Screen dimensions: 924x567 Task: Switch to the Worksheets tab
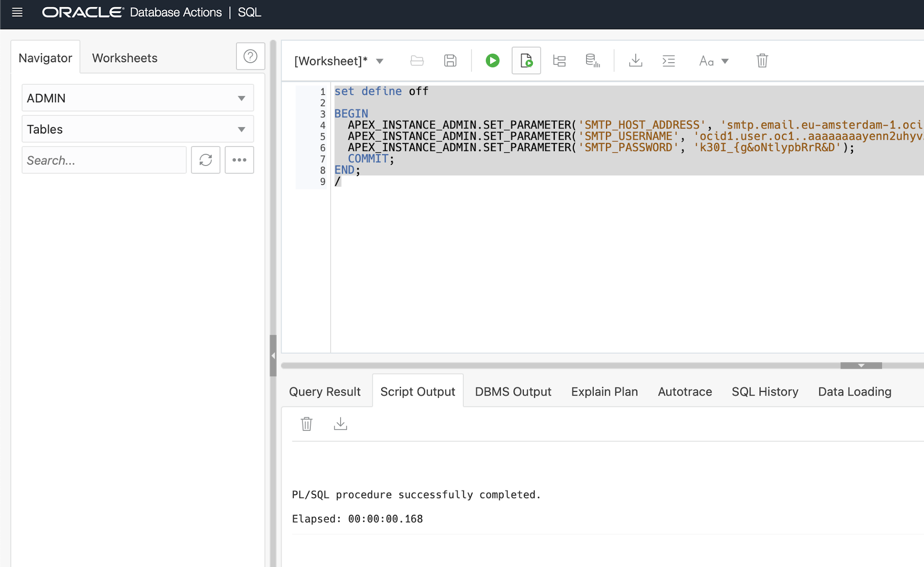point(125,58)
